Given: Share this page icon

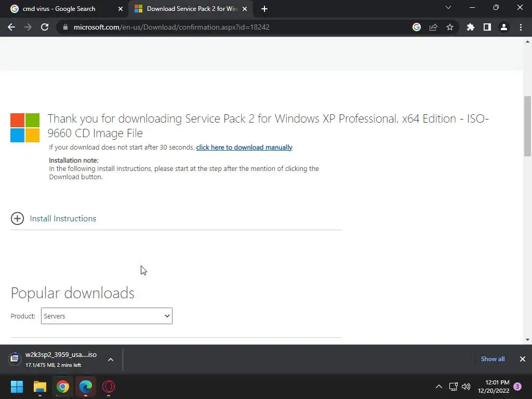Looking at the screenshot, I should [433, 27].
